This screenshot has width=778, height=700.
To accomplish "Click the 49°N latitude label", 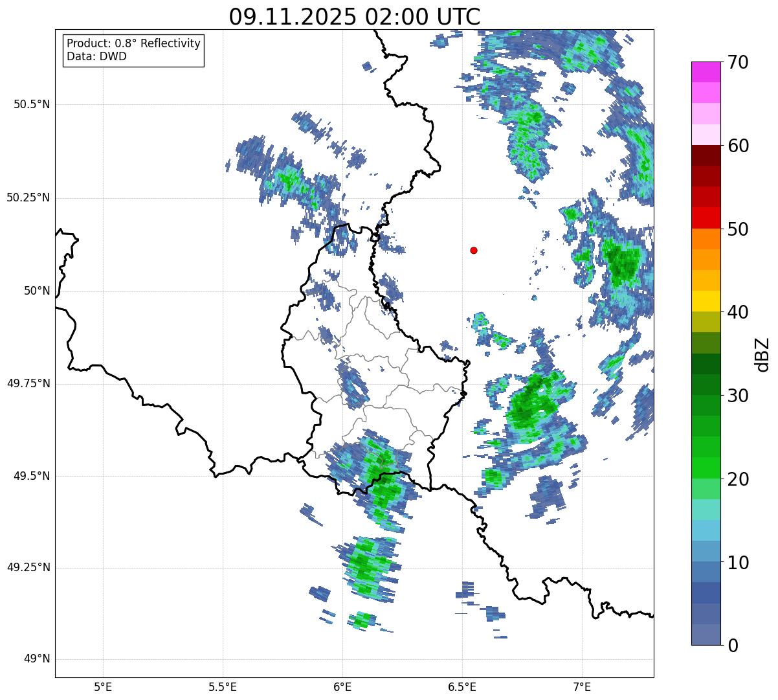I will 37,659.
